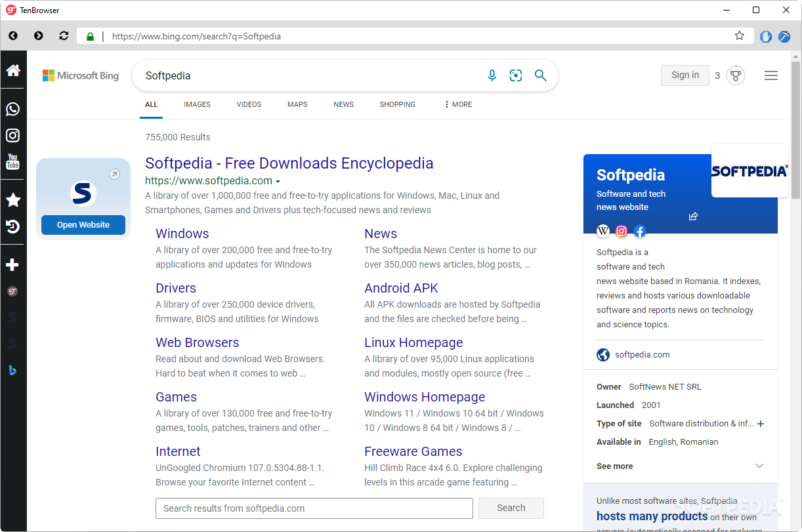This screenshot has width=802, height=532.
Task: Reload the page with refresh icon
Action: tap(64, 36)
